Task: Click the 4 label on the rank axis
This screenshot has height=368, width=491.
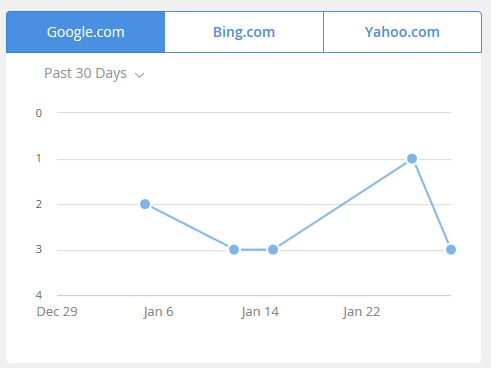Action: 39,295
